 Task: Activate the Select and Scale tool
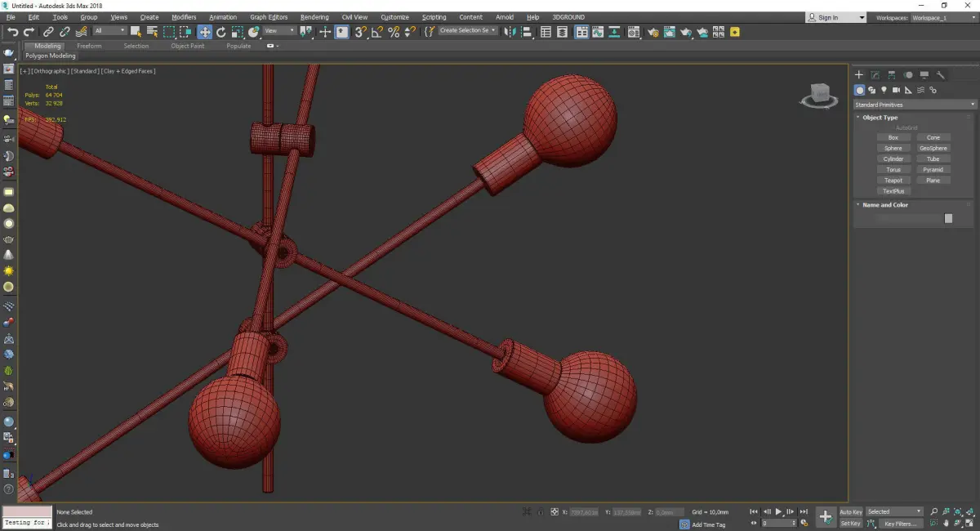[237, 31]
